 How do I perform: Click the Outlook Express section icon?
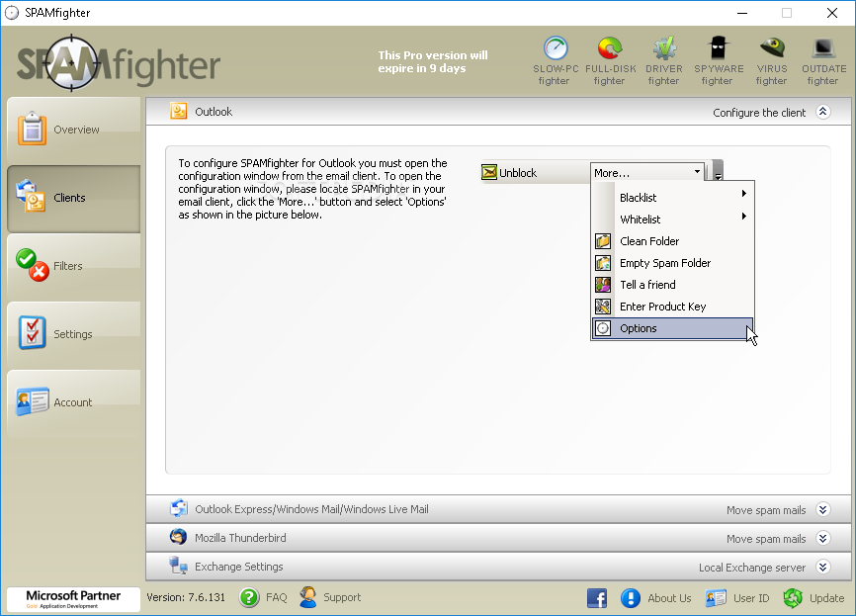click(179, 508)
